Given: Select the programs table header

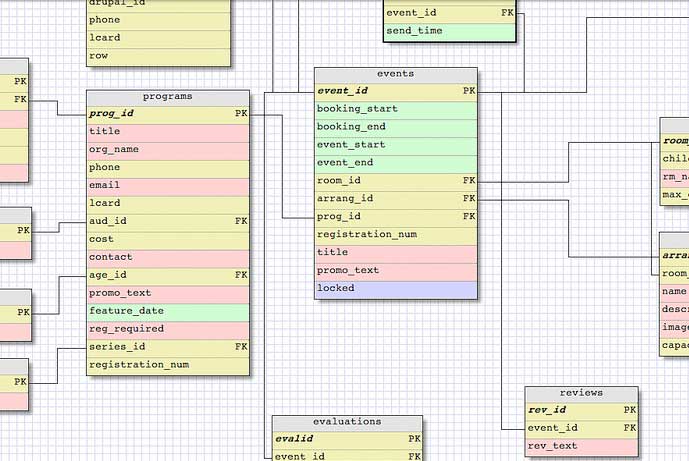Looking at the screenshot, I should [168, 97].
